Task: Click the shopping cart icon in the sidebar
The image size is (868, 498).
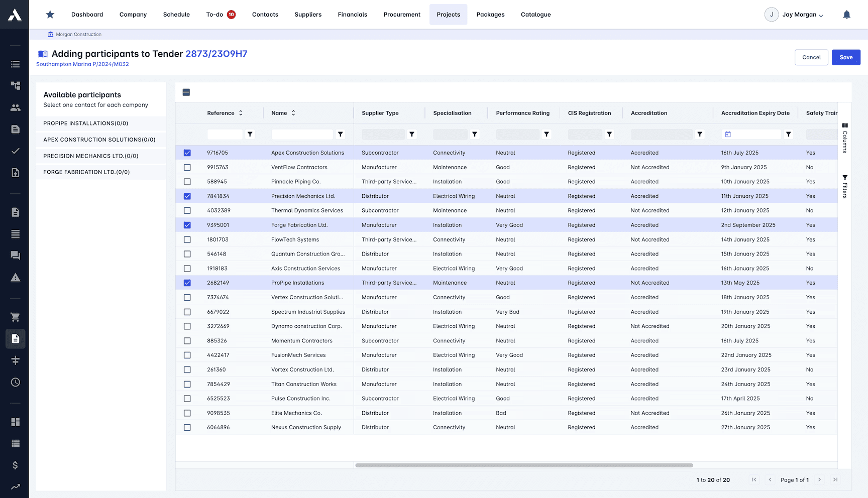Action: [15, 317]
